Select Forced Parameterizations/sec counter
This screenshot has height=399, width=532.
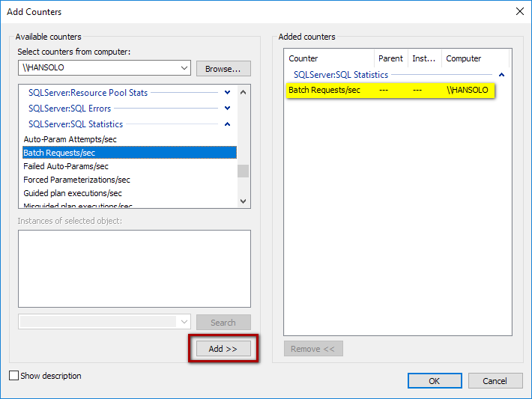coord(76,180)
